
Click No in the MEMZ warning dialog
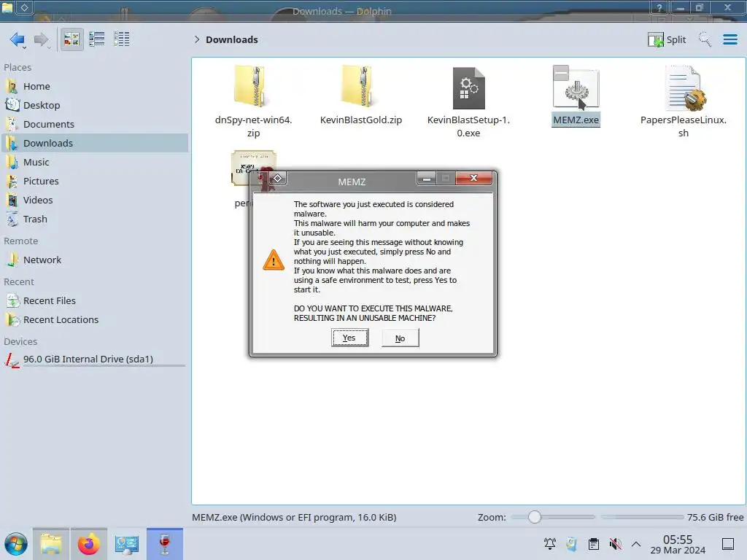tap(400, 338)
